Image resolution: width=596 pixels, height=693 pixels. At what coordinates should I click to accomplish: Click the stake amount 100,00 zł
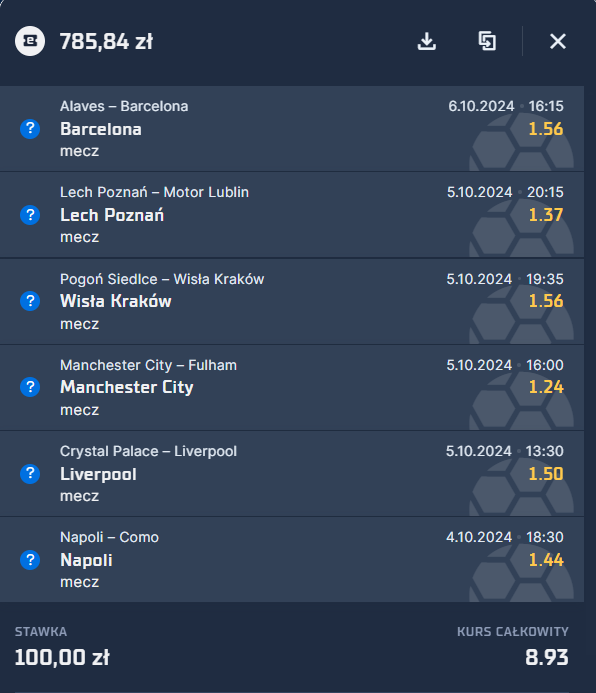(x=62, y=657)
